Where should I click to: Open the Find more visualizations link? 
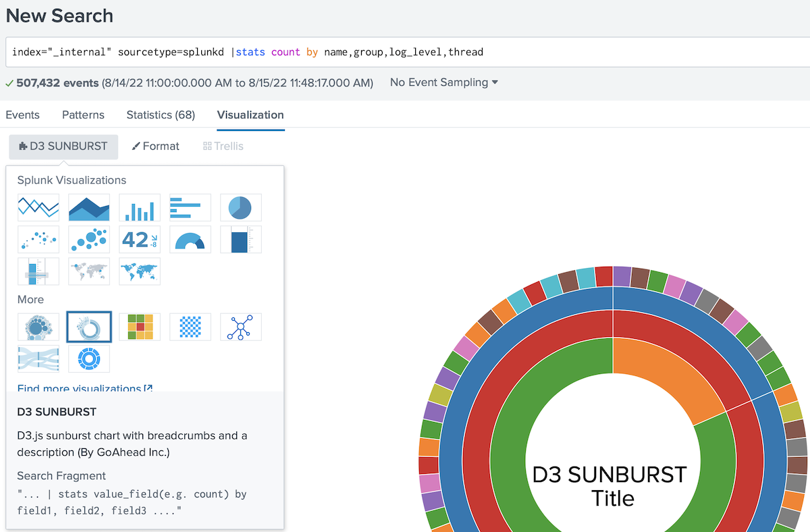85,389
